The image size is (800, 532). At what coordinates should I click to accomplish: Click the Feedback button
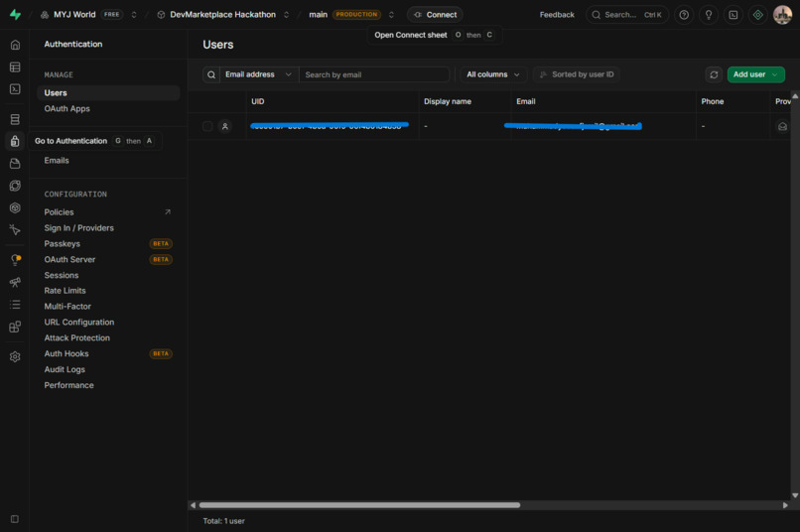(557, 15)
